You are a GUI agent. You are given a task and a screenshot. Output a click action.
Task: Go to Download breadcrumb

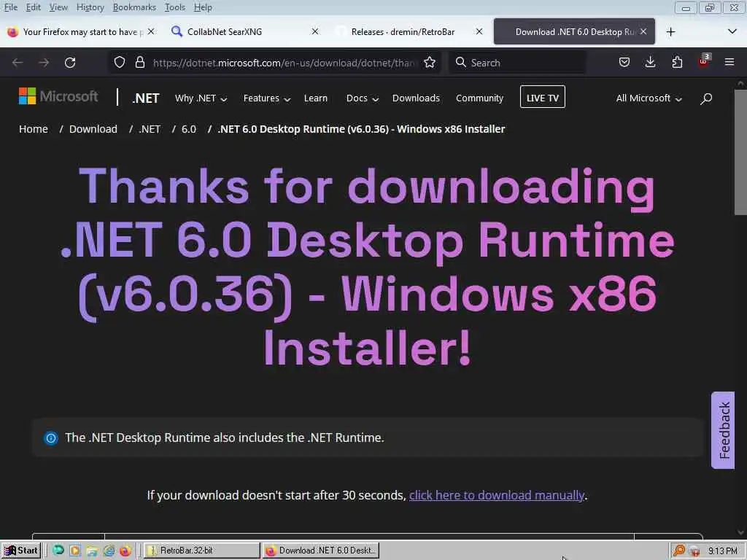93,129
